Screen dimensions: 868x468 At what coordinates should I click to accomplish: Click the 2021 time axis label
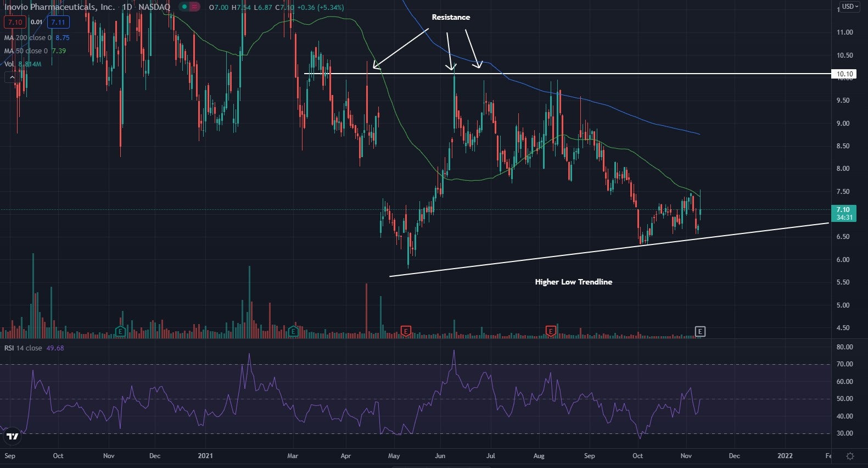pos(205,456)
